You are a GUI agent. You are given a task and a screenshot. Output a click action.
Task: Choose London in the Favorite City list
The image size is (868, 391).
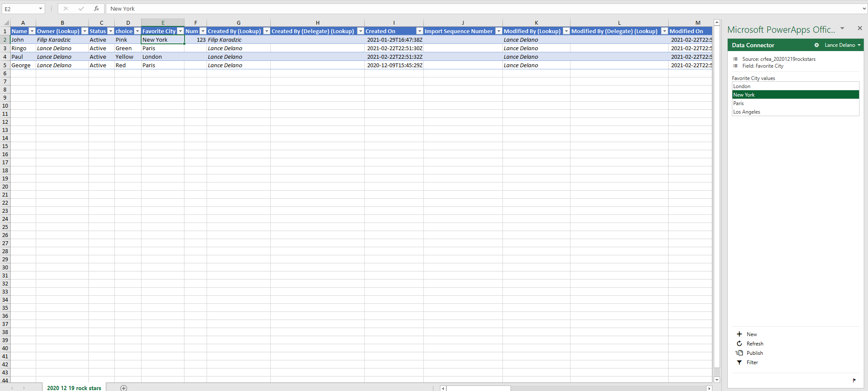pos(742,86)
